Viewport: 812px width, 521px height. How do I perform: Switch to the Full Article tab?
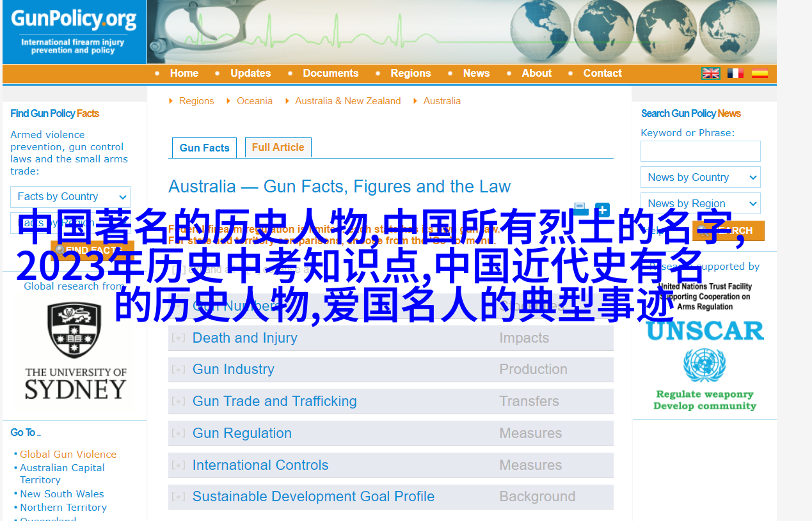[x=278, y=147]
